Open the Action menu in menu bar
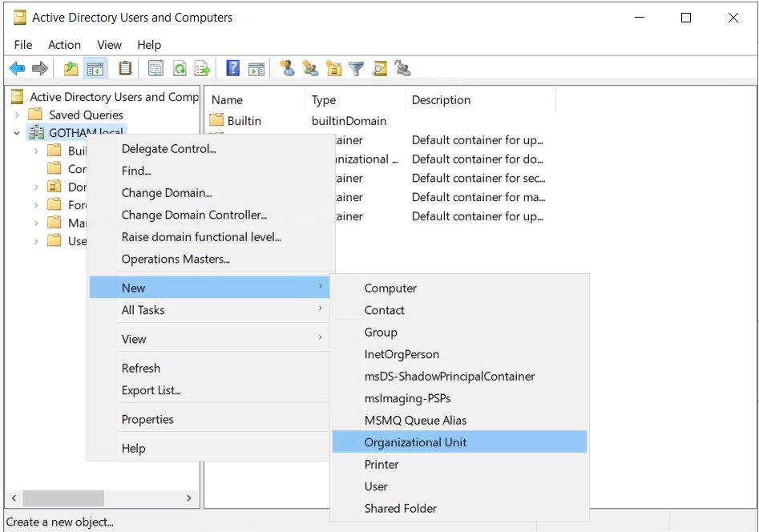Viewport: 759px width, 532px height. (x=64, y=45)
